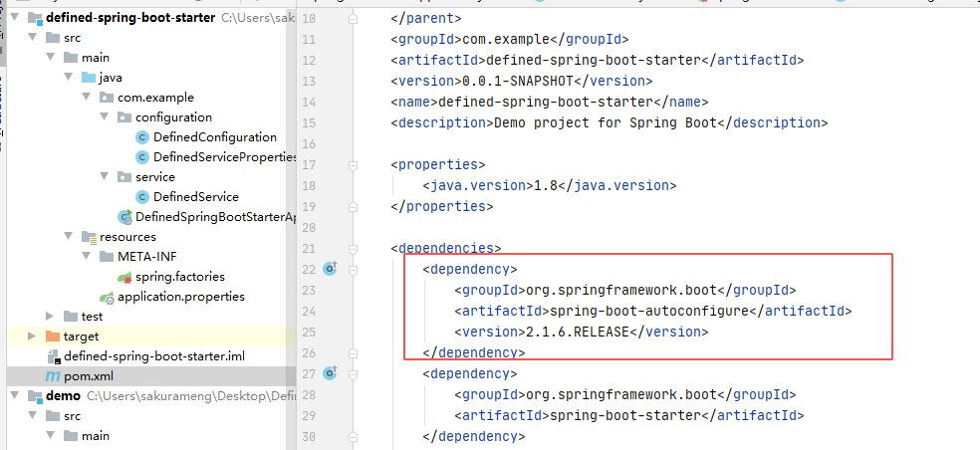Click fold end marker at line 10

coord(354,19)
